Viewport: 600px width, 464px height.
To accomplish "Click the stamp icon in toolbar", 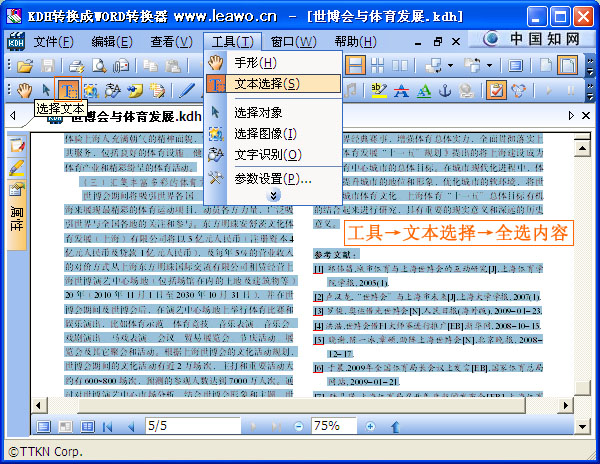I will pyautogui.click(x=467, y=90).
